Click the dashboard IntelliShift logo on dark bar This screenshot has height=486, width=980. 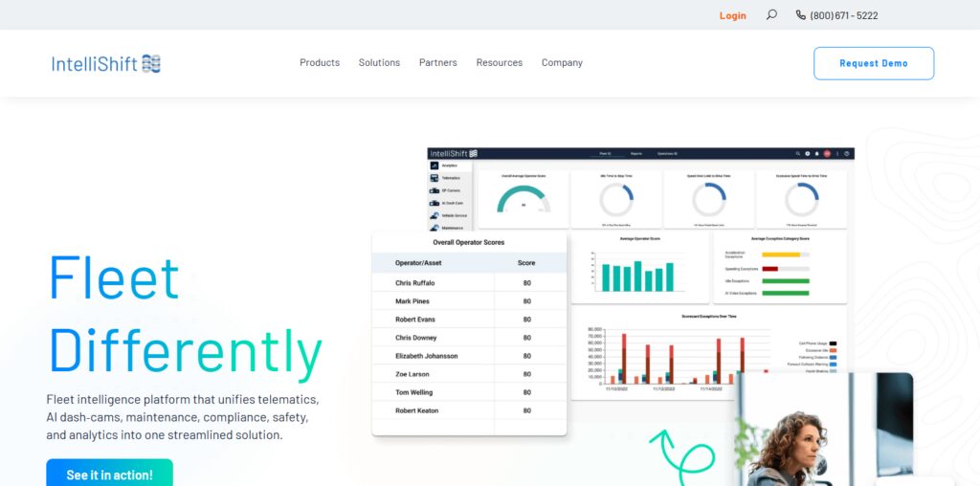pyautogui.click(x=454, y=154)
